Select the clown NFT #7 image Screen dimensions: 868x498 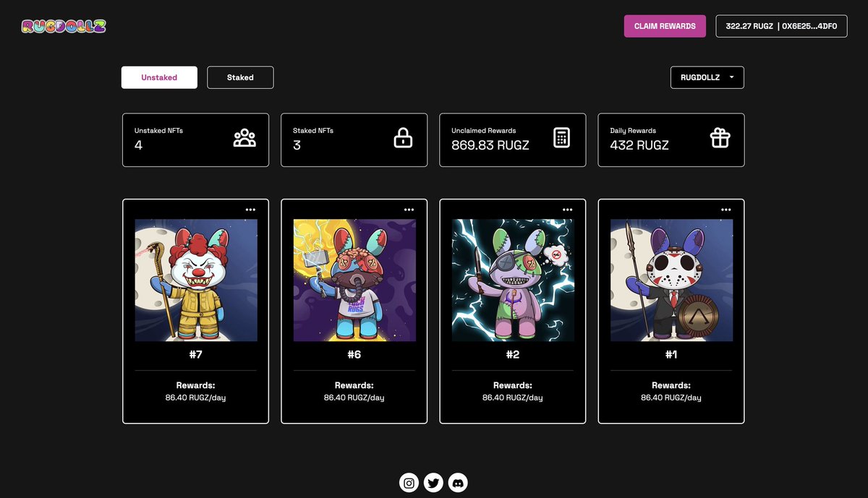click(196, 280)
